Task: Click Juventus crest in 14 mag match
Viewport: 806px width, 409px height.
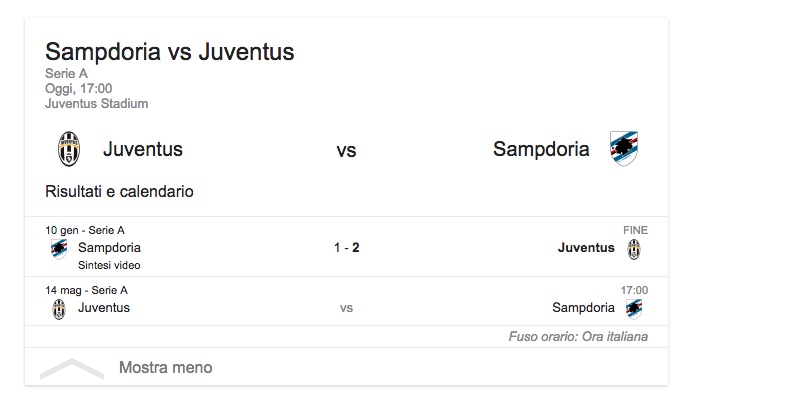Action: click(60, 308)
